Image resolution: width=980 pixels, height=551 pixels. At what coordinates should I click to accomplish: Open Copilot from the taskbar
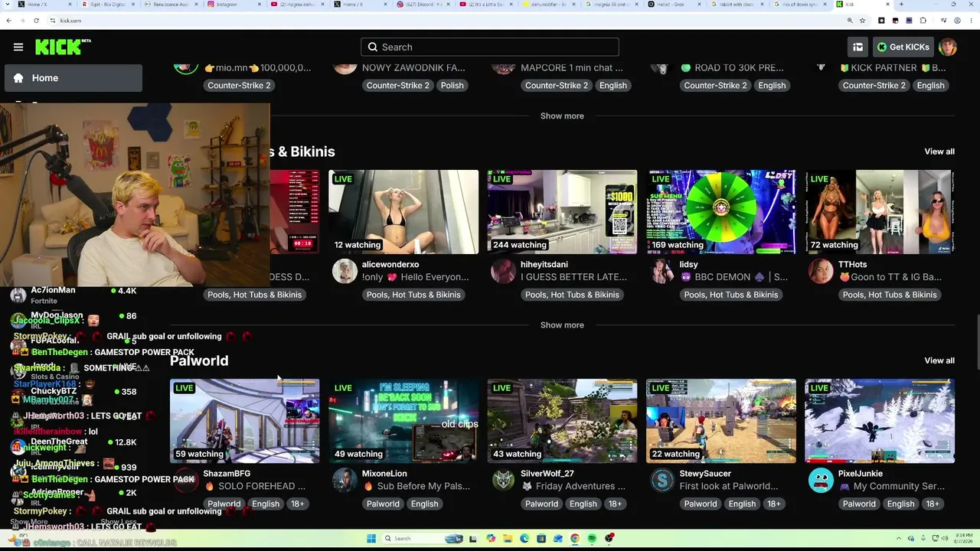tap(491, 539)
